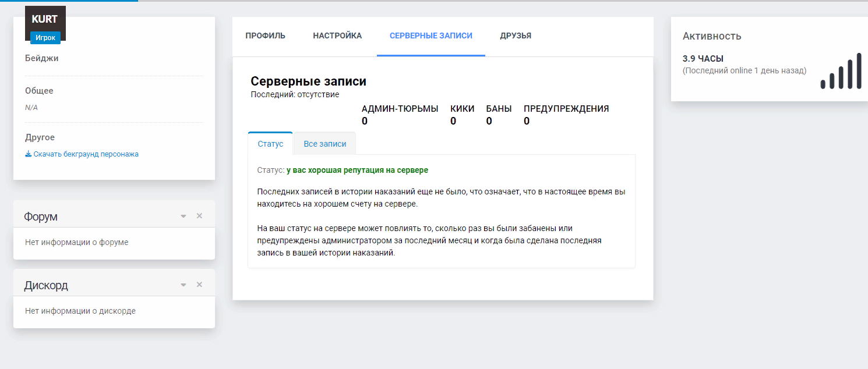Select the Статус sub-tab
Image resolution: width=868 pixels, height=369 pixels.
click(x=270, y=144)
